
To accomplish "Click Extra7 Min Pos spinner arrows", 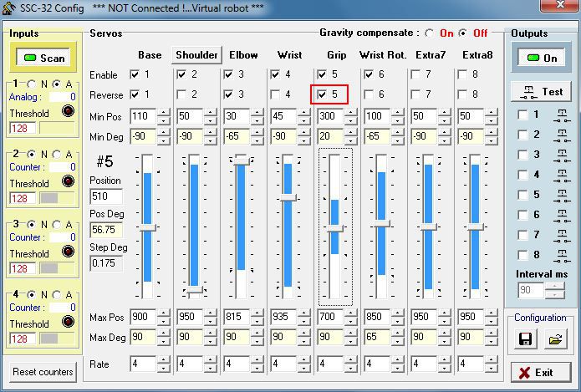I will 444,116.
